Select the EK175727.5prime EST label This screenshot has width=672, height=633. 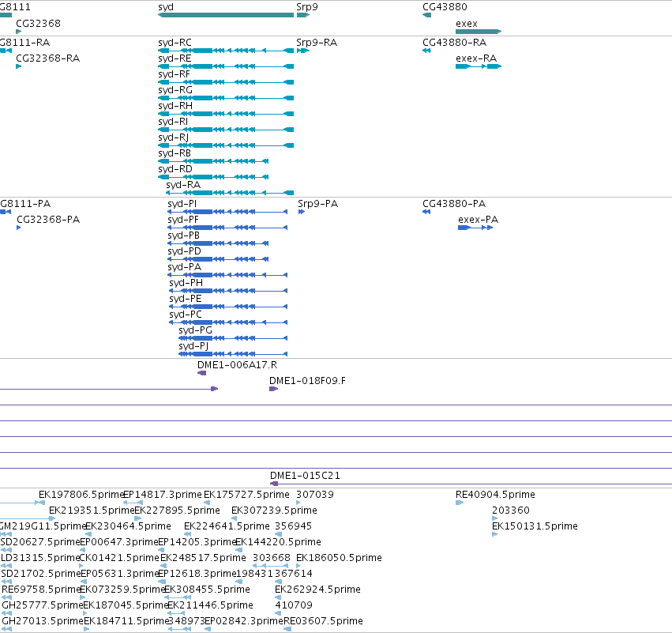tap(246, 495)
